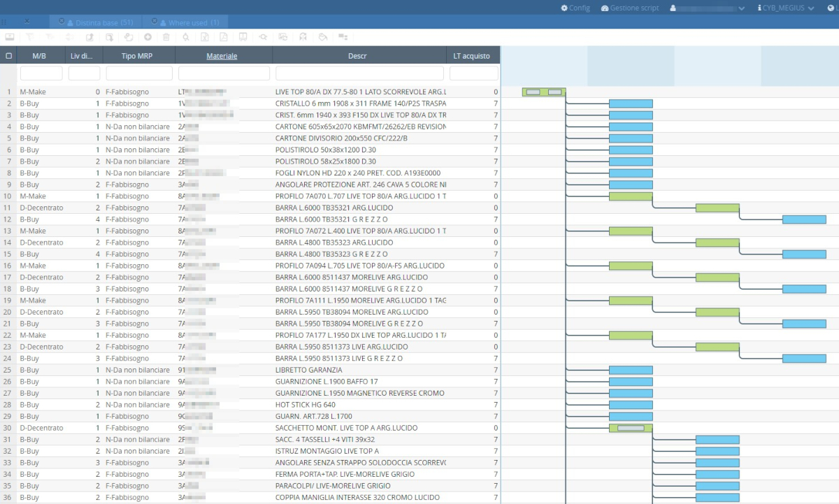Click the Config gear icon

[x=564, y=8]
